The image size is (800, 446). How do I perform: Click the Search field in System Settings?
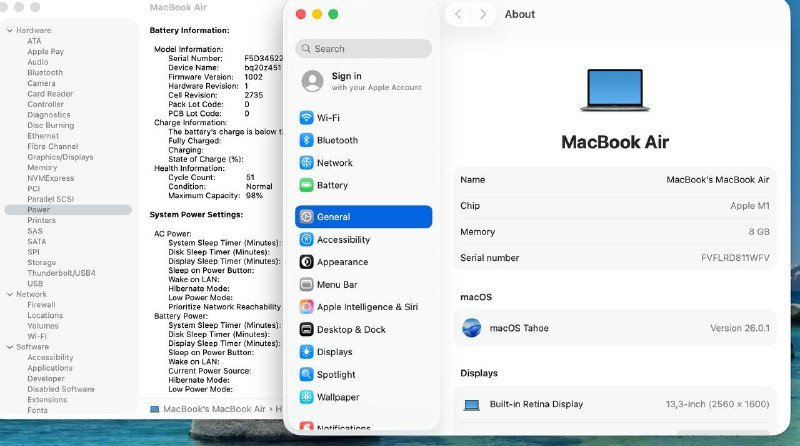[x=363, y=48]
